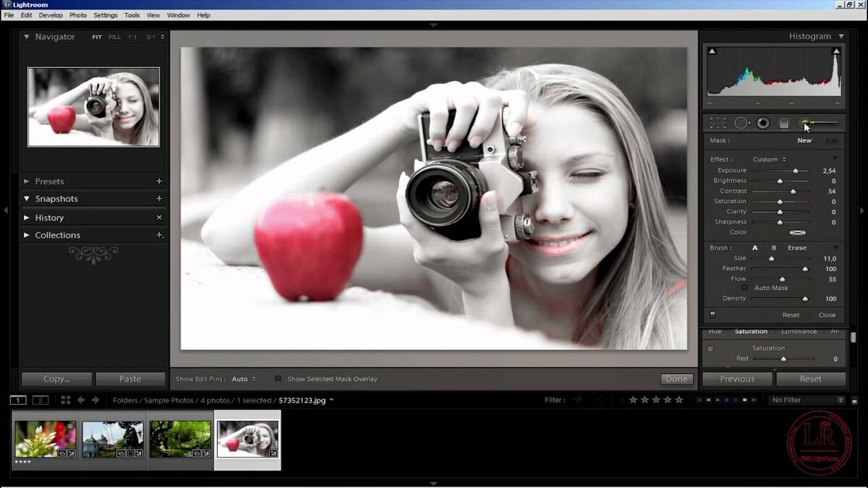The image size is (868, 488).
Task: Add a new snapshot with the plus icon
Action: click(159, 199)
